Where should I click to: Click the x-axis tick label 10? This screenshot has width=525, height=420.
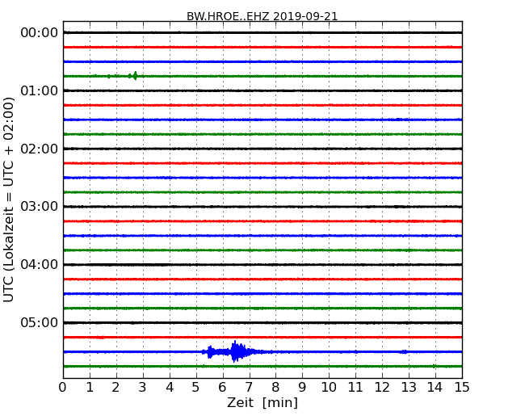[x=329, y=388]
